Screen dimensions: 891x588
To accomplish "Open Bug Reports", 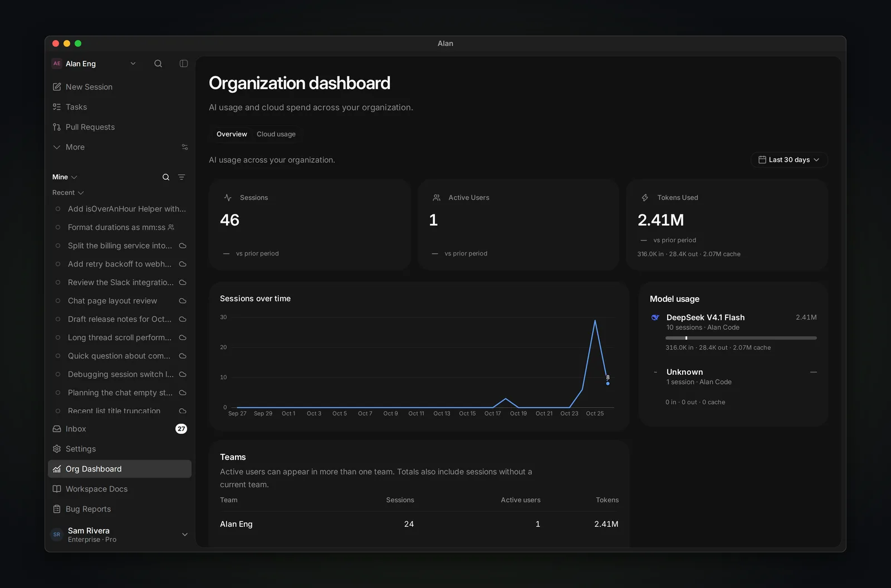I will pos(120,509).
